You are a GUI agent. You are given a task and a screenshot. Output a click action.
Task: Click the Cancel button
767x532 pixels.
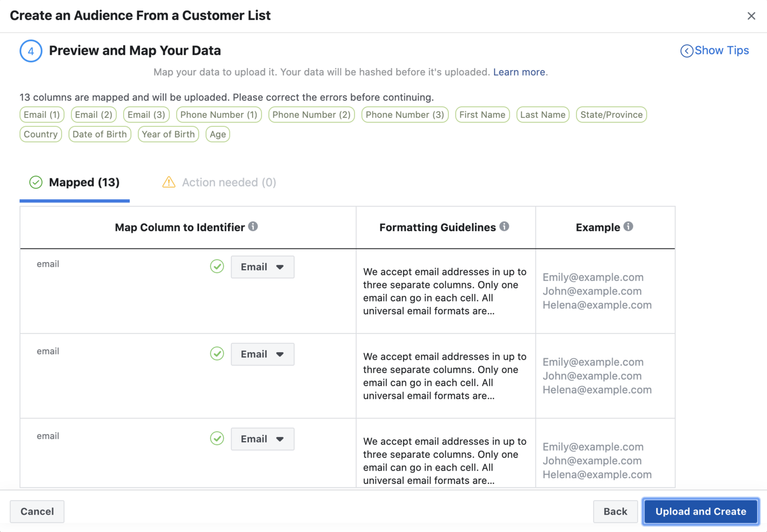tap(37, 512)
